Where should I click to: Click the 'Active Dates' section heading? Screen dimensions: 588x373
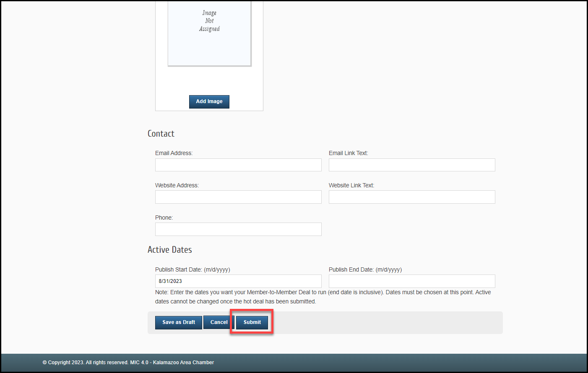[x=169, y=250]
